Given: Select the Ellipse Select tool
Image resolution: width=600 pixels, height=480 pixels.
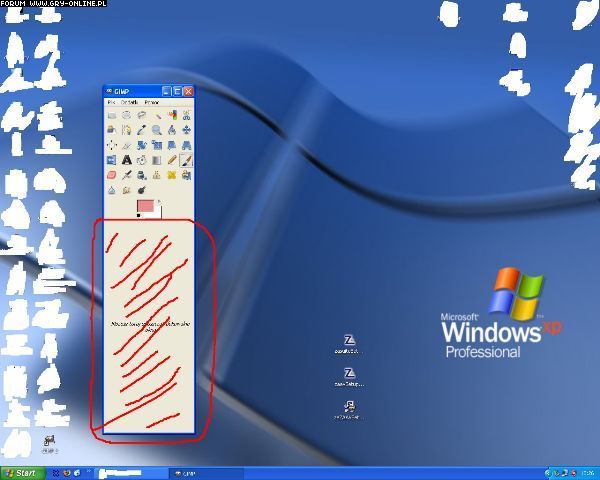Looking at the screenshot, I should [x=127, y=115].
